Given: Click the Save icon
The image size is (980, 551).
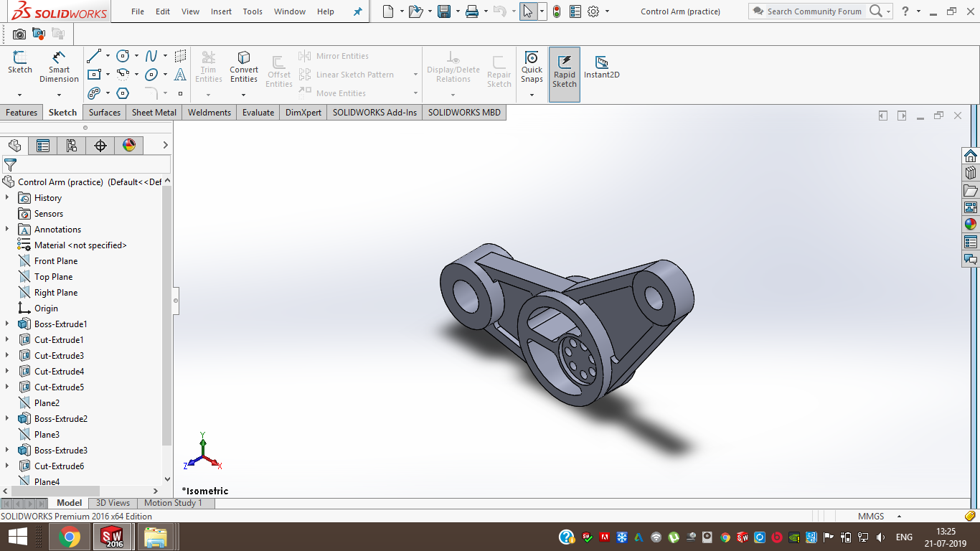Looking at the screenshot, I should click(444, 11).
